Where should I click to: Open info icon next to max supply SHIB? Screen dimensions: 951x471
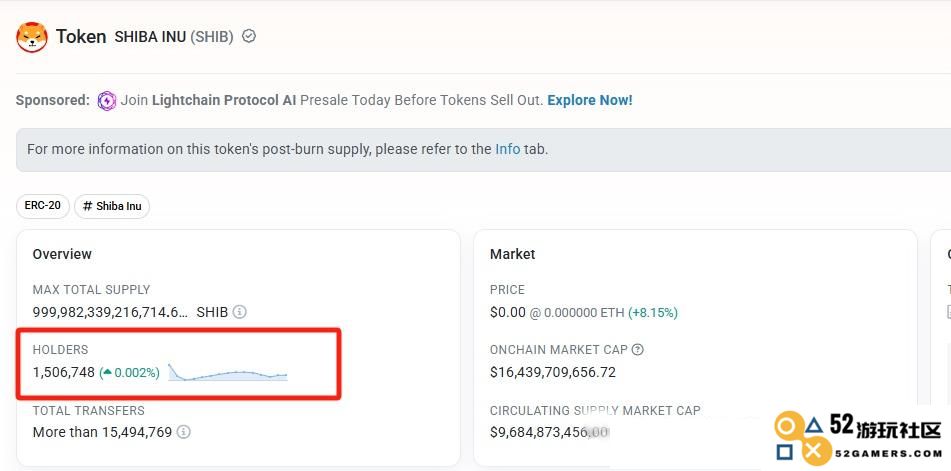[240, 312]
